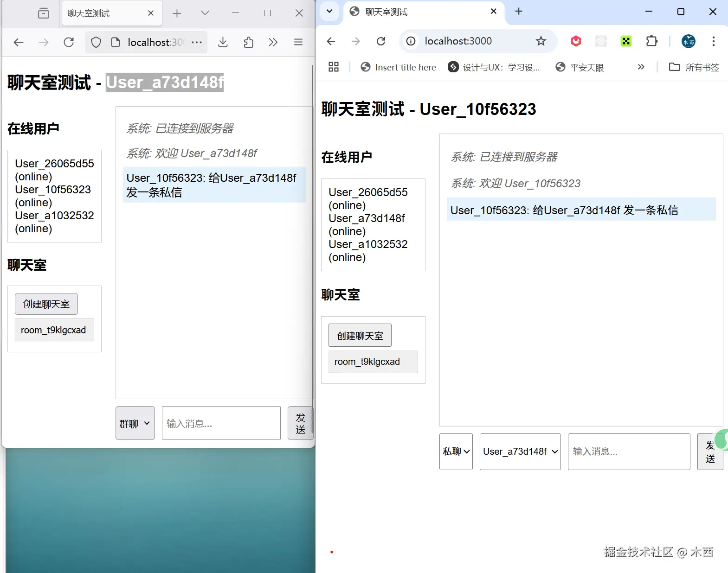
Task: Open new tab in Firefox window
Action: [177, 13]
